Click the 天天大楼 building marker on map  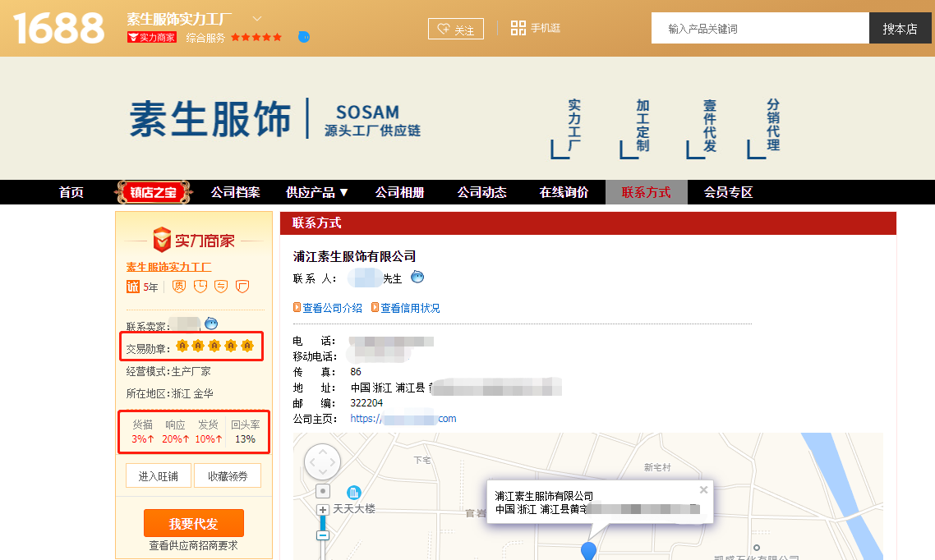point(353,493)
